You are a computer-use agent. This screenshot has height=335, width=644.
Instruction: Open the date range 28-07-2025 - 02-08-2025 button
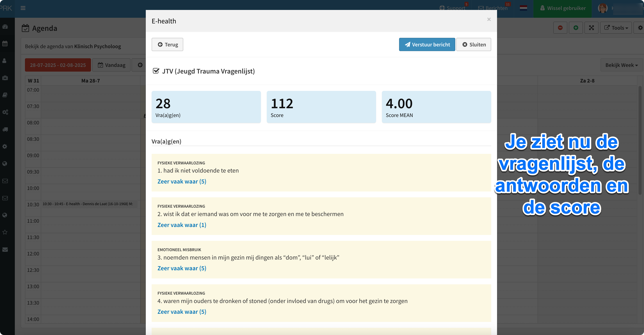(58, 65)
